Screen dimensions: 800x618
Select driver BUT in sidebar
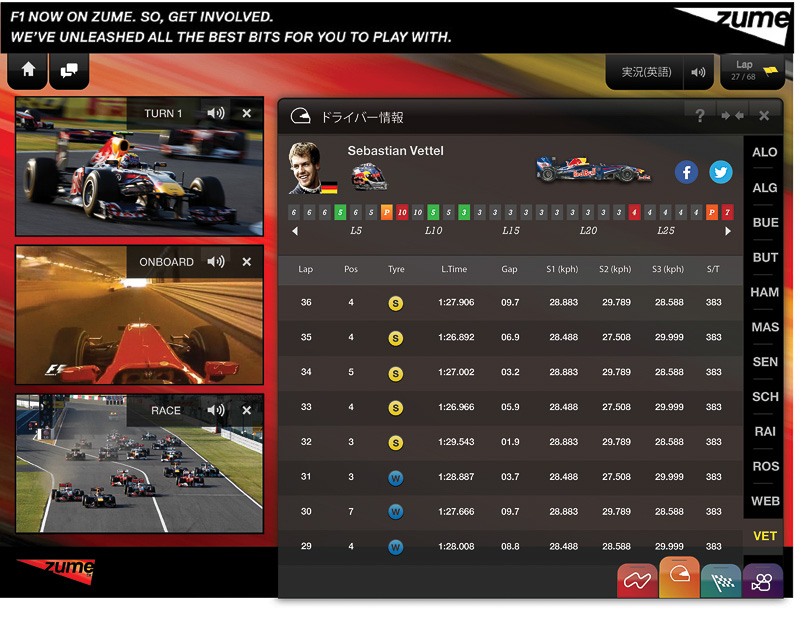tap(764, 257)
